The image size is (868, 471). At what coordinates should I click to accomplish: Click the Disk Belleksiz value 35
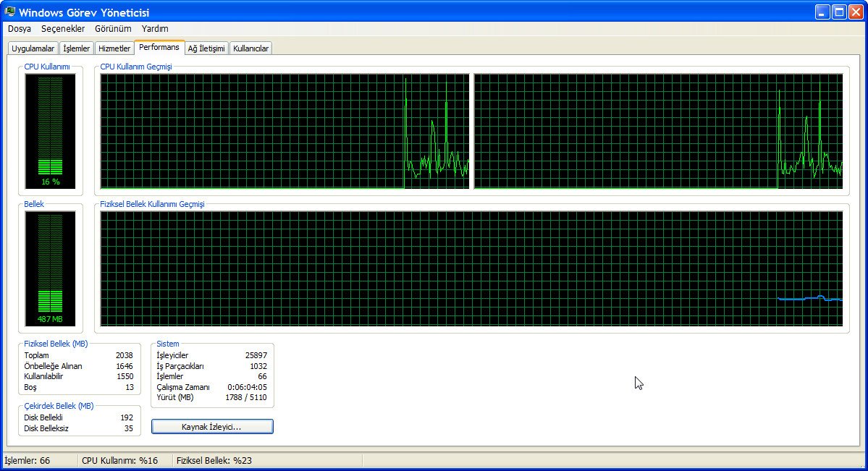click(x=129, y=428)
